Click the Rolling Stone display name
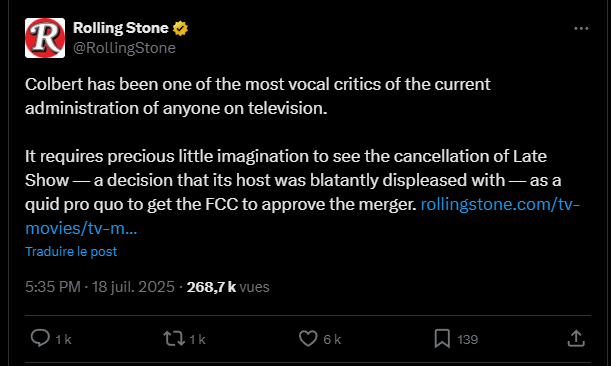Screen dimensions: 611x366 [x=120, y=28]
